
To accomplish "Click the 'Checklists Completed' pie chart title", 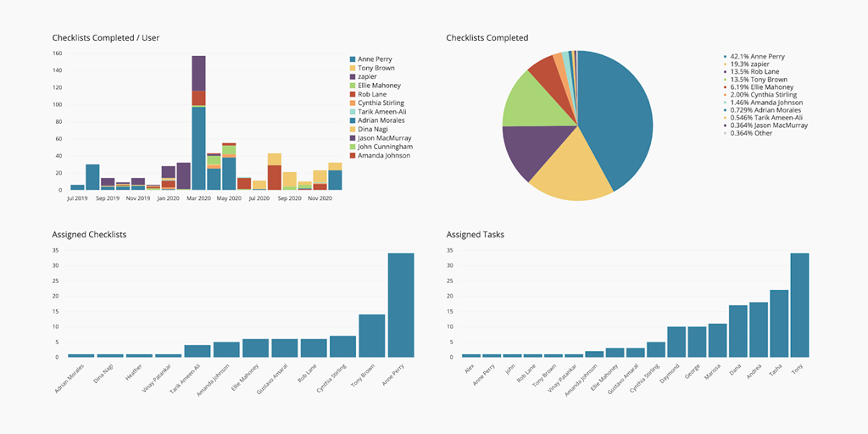I will pos(487,37).
